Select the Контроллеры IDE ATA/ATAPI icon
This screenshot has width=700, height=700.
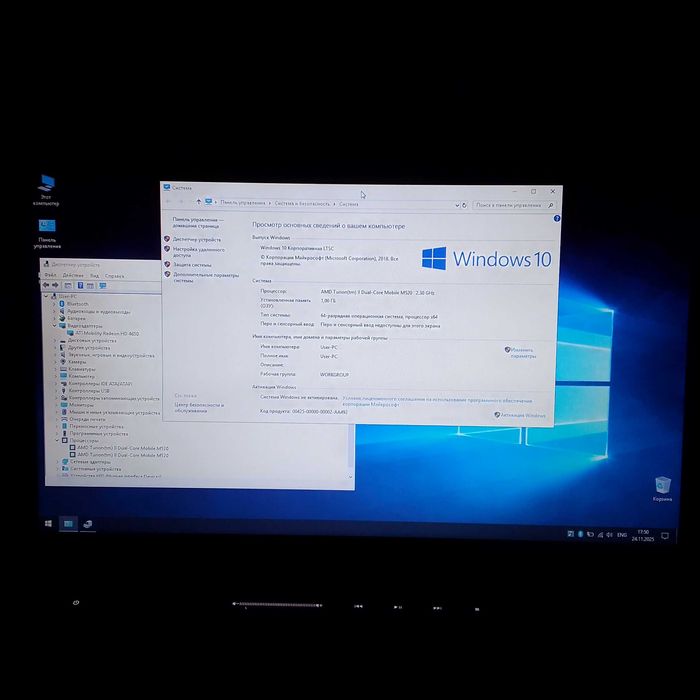[x=63, y=383]
